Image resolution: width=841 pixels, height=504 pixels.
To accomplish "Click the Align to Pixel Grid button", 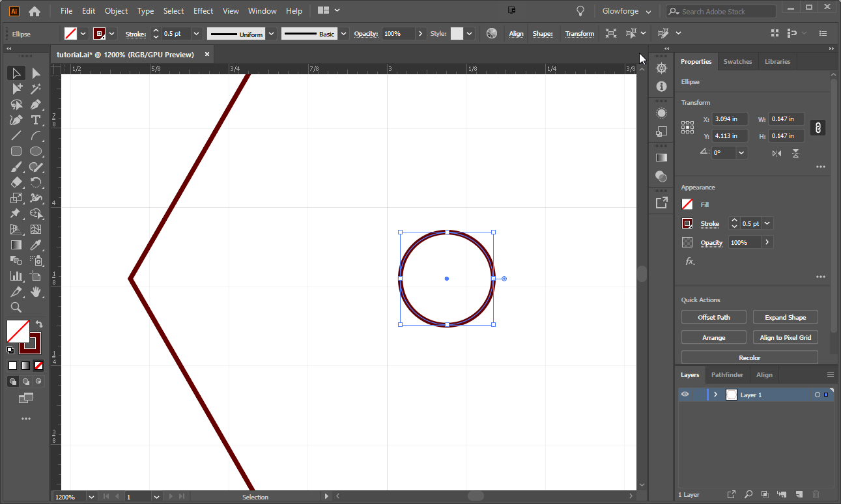I will click(x=786, y=338).
